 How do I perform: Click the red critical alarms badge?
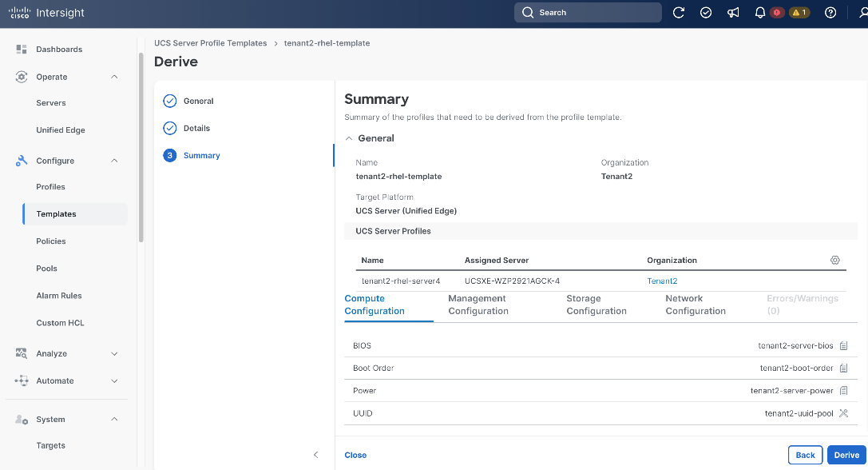[x=777, y=13]
